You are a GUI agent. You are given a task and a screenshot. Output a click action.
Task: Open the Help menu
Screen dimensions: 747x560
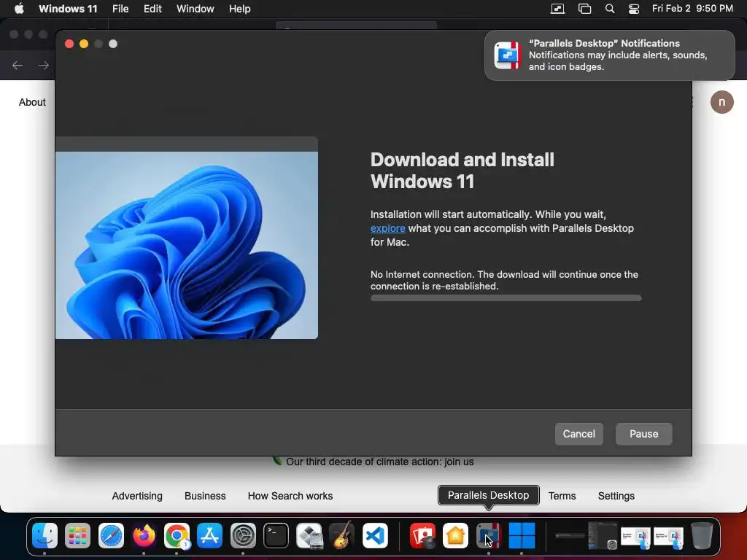point(239,9)
